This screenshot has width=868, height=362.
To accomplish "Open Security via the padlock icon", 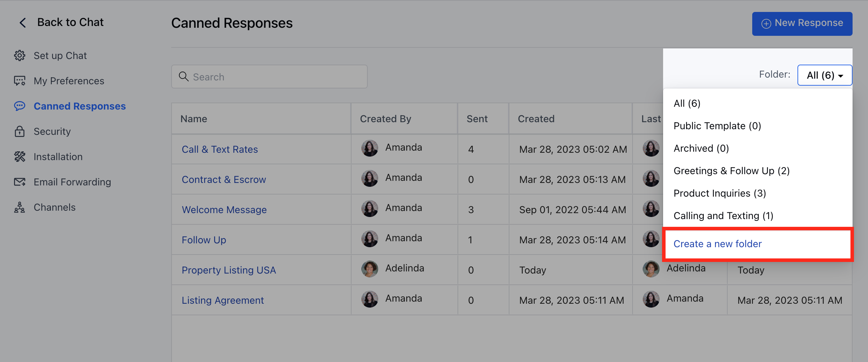I will (20, 131).
